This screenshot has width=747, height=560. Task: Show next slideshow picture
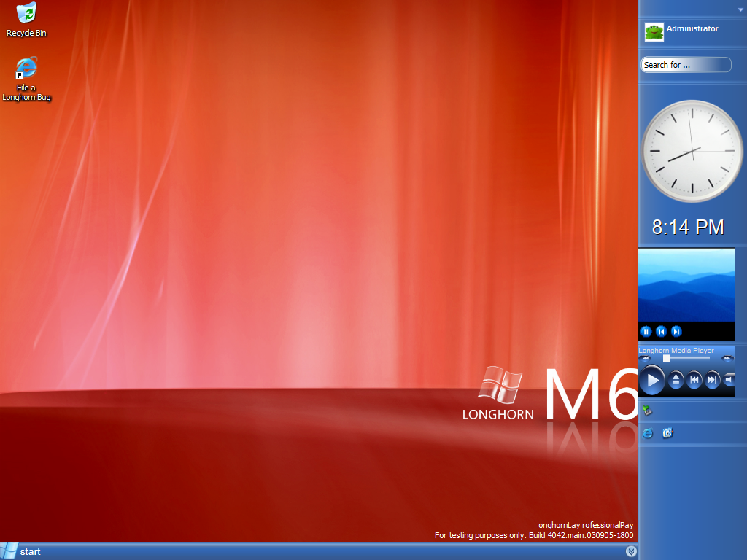676,332
